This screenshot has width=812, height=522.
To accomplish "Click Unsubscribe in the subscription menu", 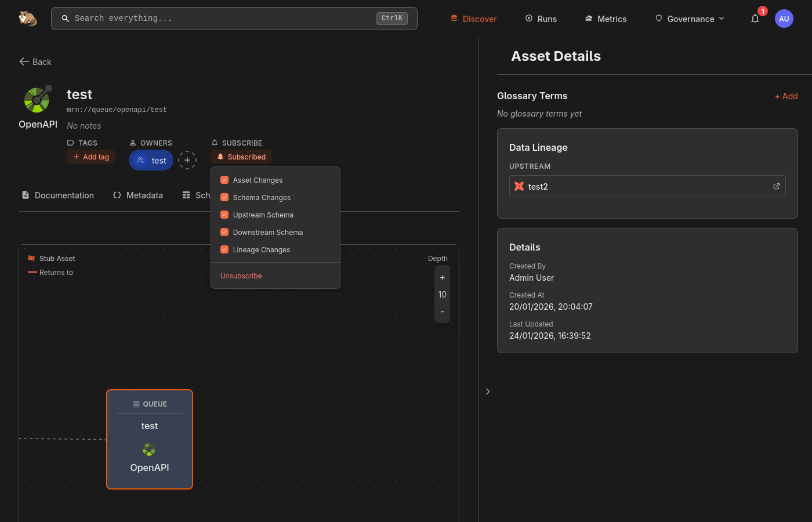I will (x=241, y=275).
